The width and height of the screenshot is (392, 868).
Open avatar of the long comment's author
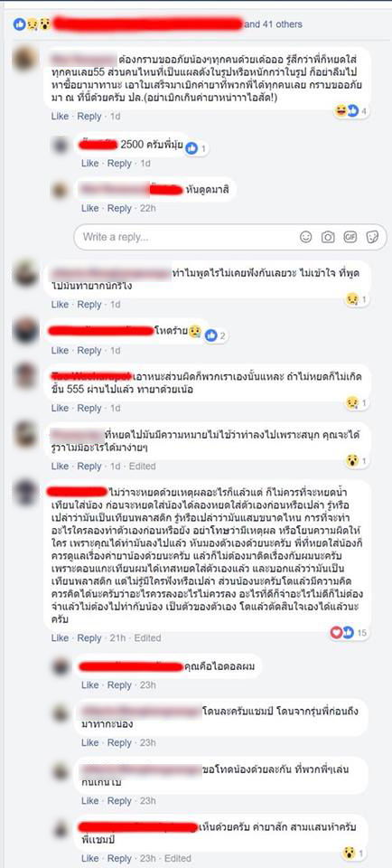(25, 493)
